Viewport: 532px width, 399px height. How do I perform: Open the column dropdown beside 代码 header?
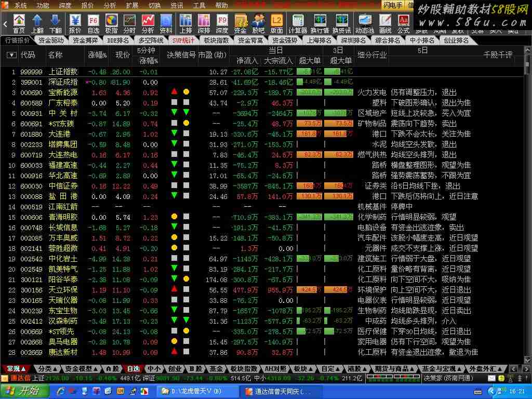[11, 55]
